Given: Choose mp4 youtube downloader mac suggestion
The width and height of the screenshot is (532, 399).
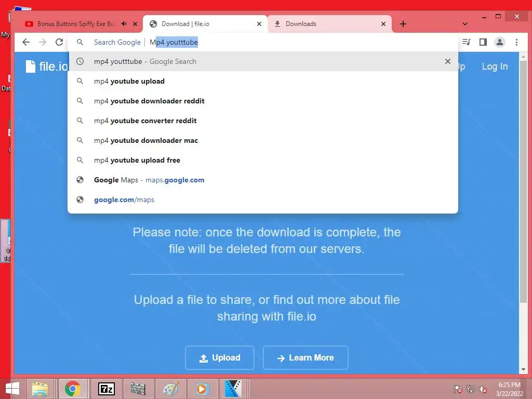Looking at the screenshot, I should [x=262, y=140].
